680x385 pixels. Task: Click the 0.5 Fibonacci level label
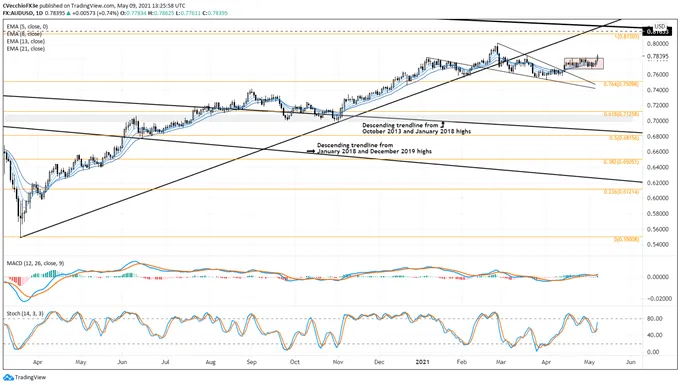click(624, 138)
